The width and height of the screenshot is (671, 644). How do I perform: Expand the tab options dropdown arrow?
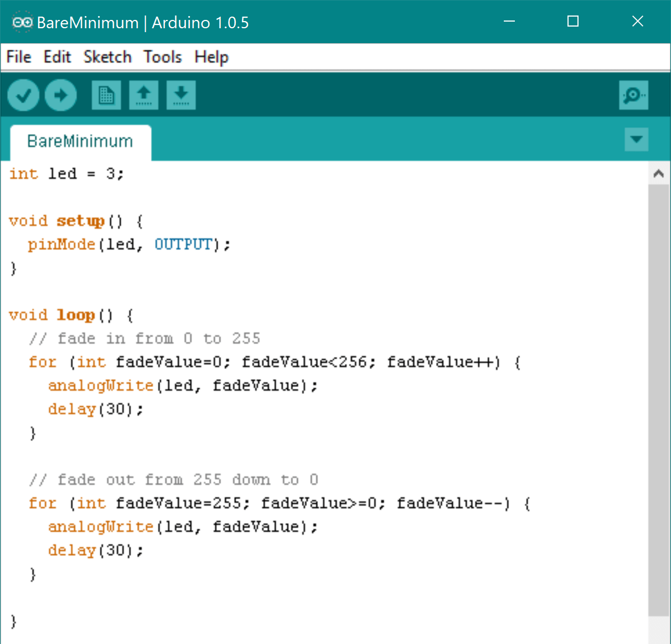(636, 139)
